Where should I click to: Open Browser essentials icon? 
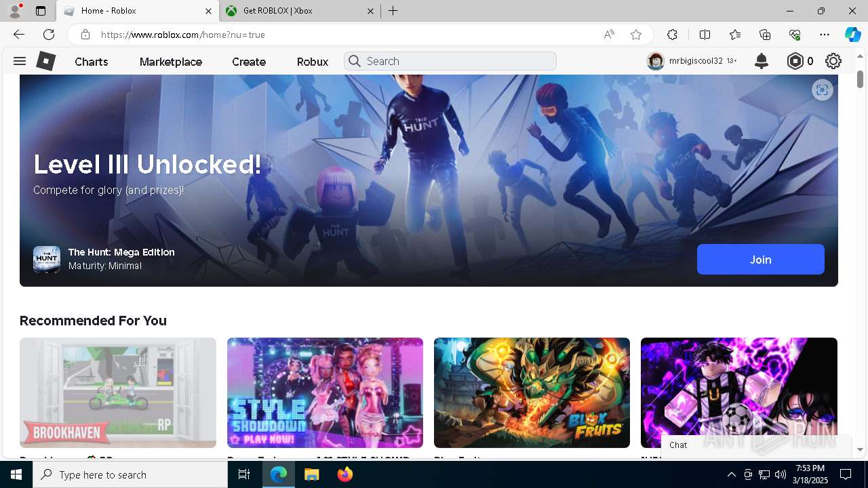coord(795,35)
